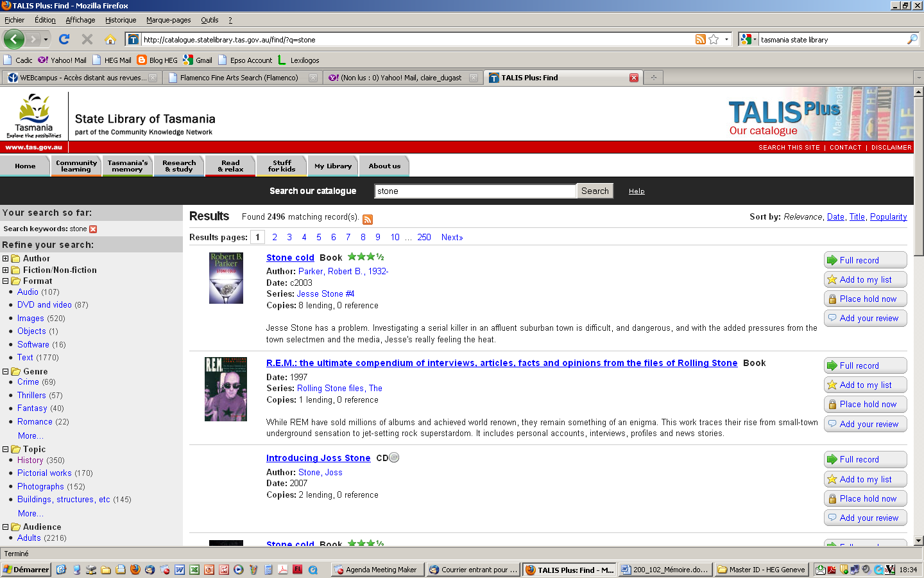Go to results page 2
Image resolution: width=924 pixels, height=578 pixels.
pyautogui.click(x=275, y=237)
